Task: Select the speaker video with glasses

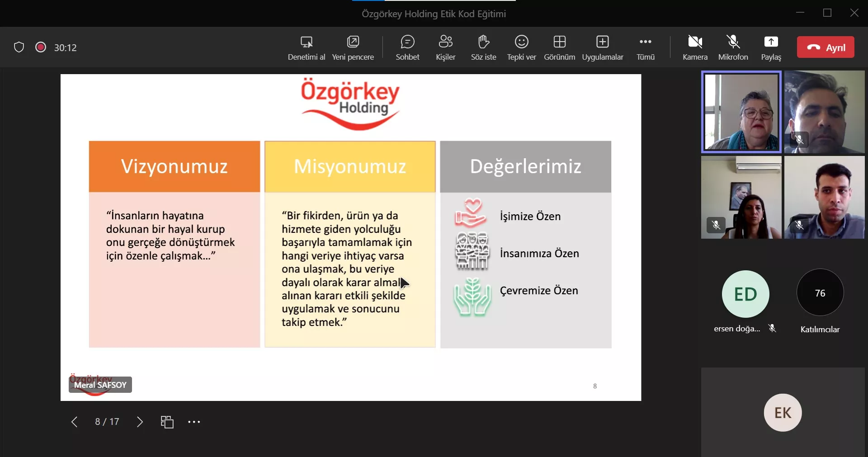Action: pyautogui.click(x=741, y=112)
